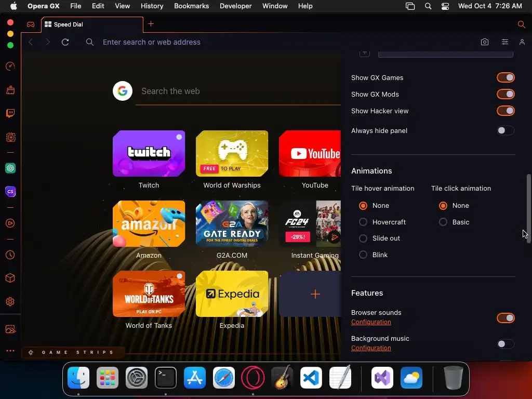Open the picture gallery icon in sidebar
532x399 pixels.
tap(10, 329)
